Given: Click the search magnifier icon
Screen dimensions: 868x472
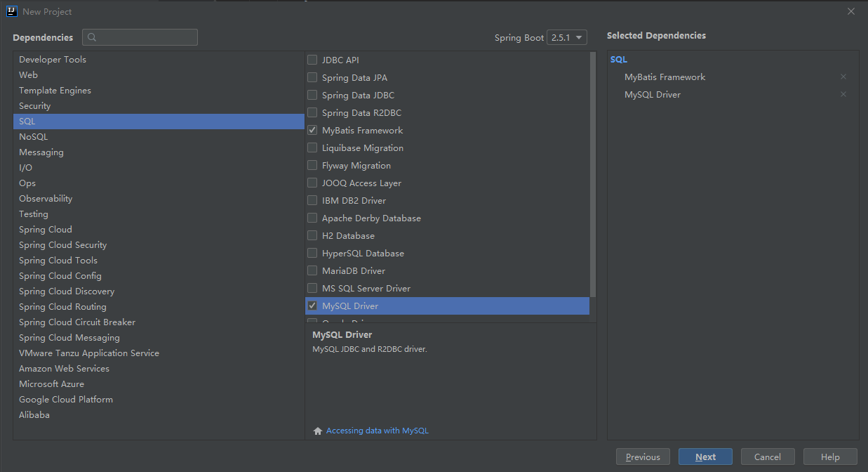Looking at the screenshot, I should click(92, 37).
